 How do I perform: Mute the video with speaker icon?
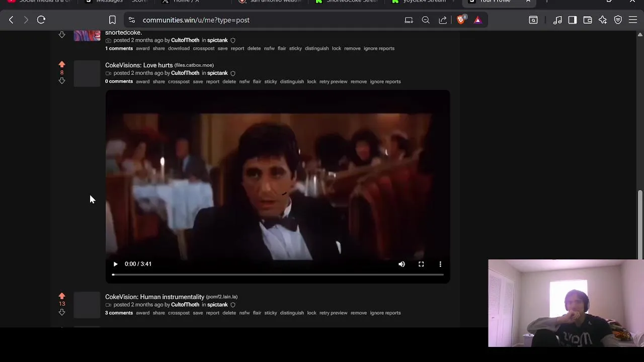[401, 264]
